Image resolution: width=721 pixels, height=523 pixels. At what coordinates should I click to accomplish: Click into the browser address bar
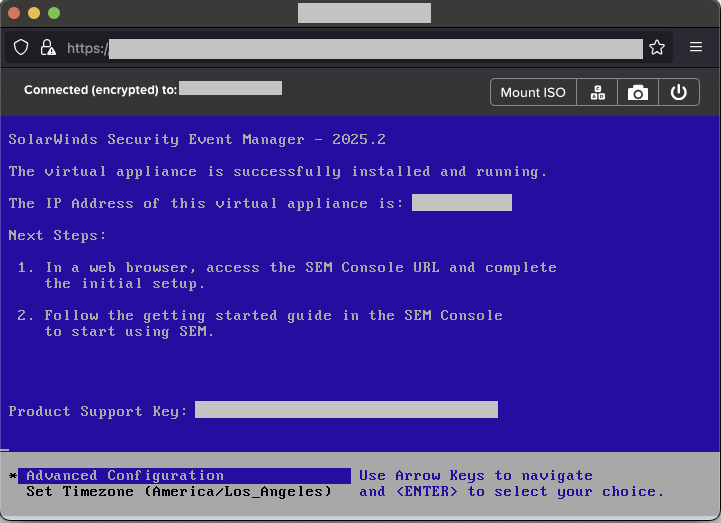click(375, 48)
